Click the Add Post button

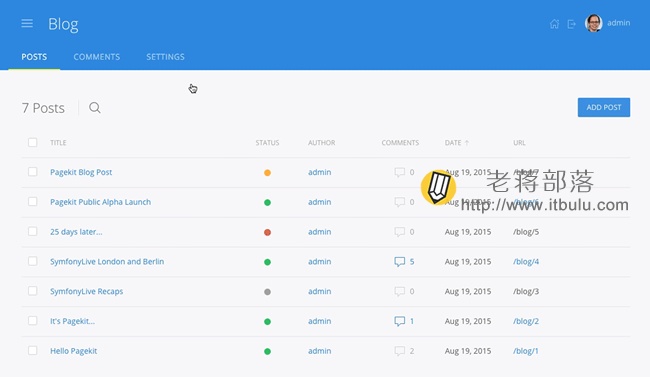(x=604, y=107)
